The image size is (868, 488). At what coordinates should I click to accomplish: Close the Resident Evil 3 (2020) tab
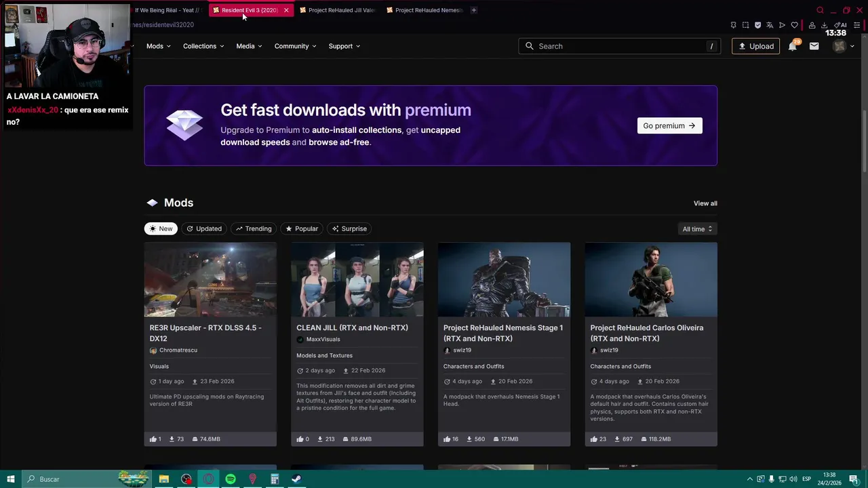[286, 10]
